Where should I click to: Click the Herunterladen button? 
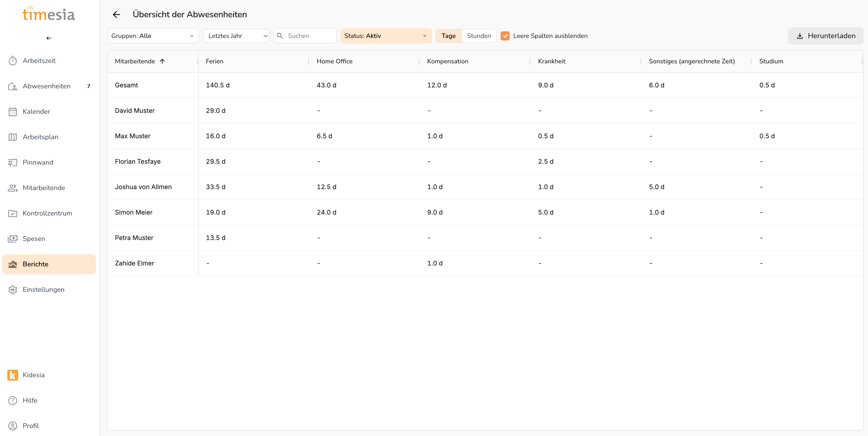(x=825, y=36)
